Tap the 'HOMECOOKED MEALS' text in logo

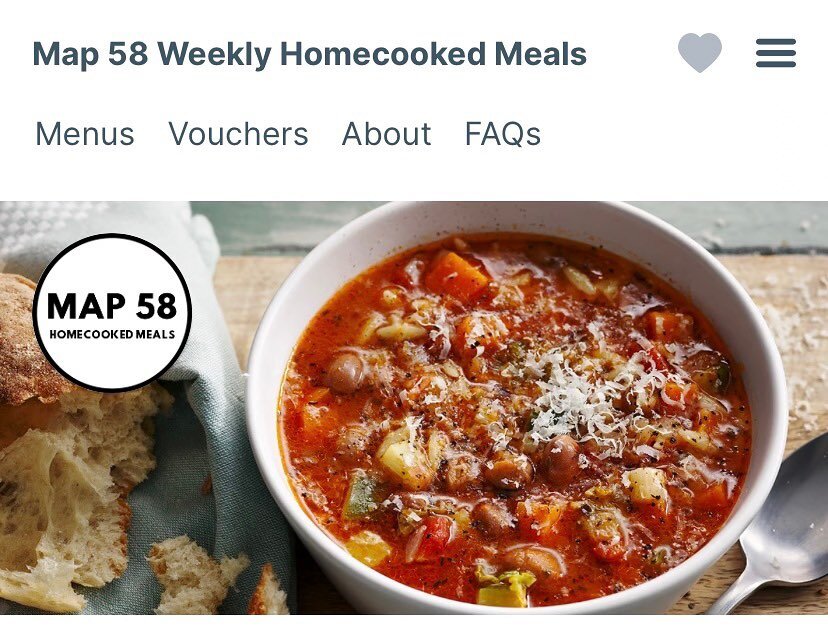(x=112, y=334)
